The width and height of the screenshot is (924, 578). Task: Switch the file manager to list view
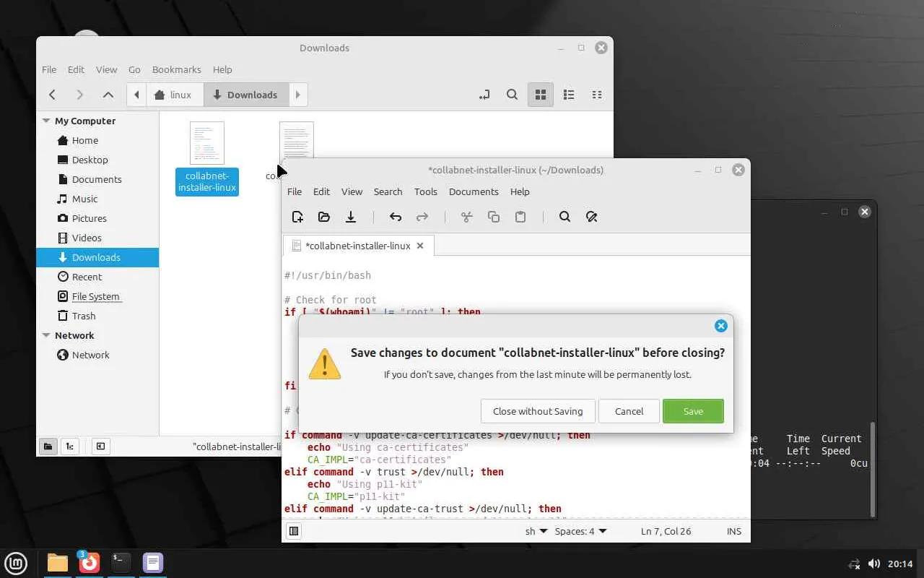pos(569,95)
